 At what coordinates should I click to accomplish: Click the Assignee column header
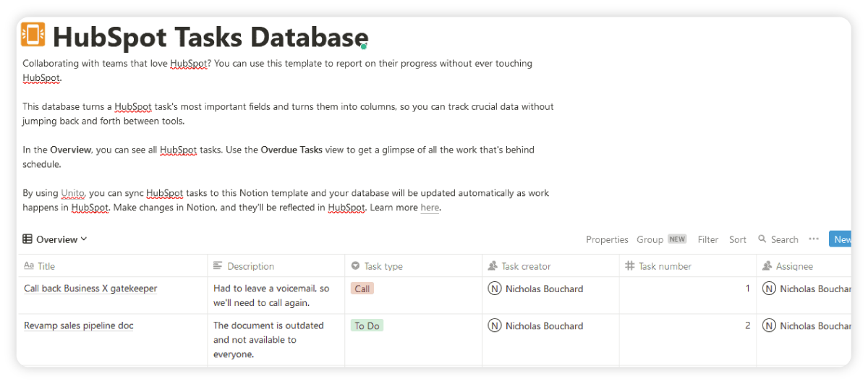pyautogui.click(x=794, y=266)
